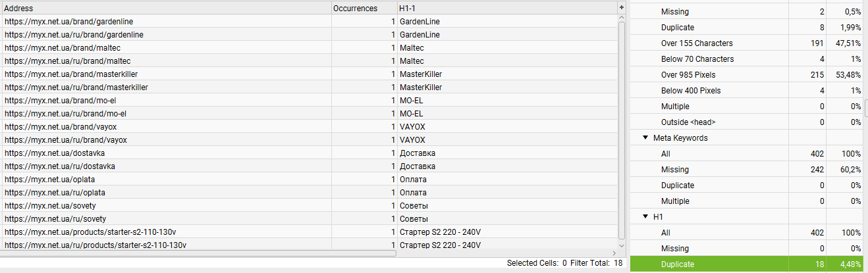The image size is (868, 273).
Task: Select Over 155 Characters filter
Action: click(x=749, y=43)
